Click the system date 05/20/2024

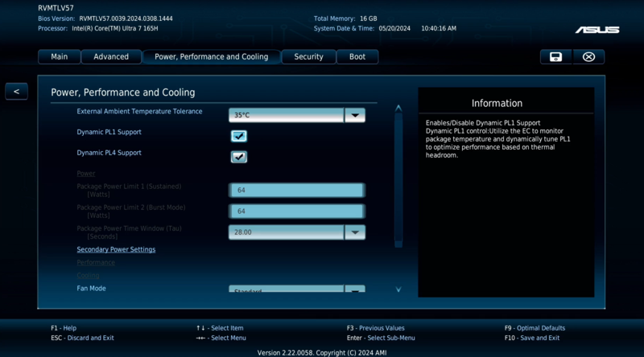[394, 29]
